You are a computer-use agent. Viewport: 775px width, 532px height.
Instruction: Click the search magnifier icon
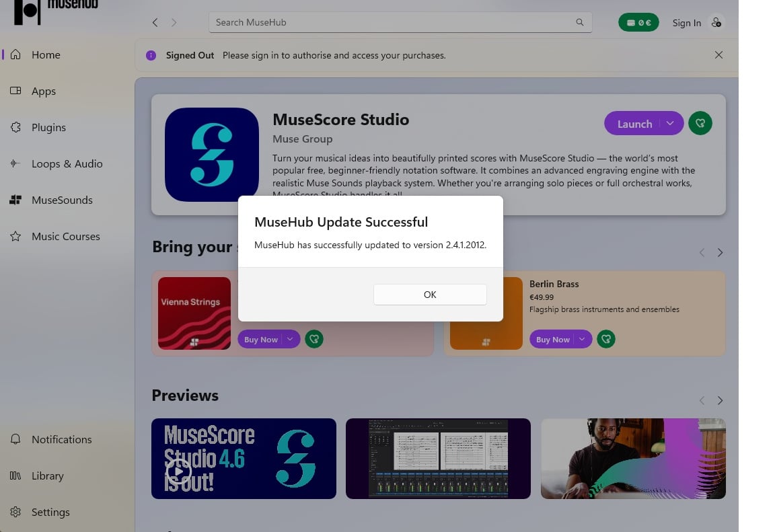[580, 22]
